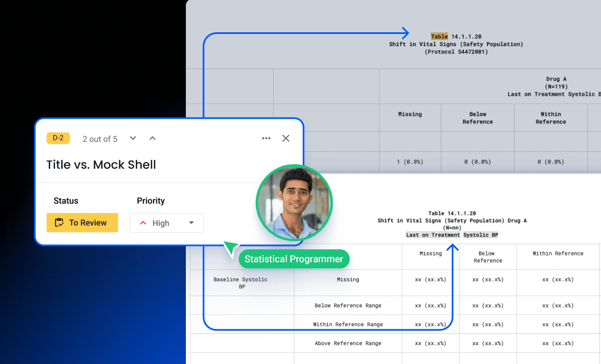This screenshot has height=364, width=601.
Task: Click the Statistical Programmer label
Action: [x=294, y=259]
